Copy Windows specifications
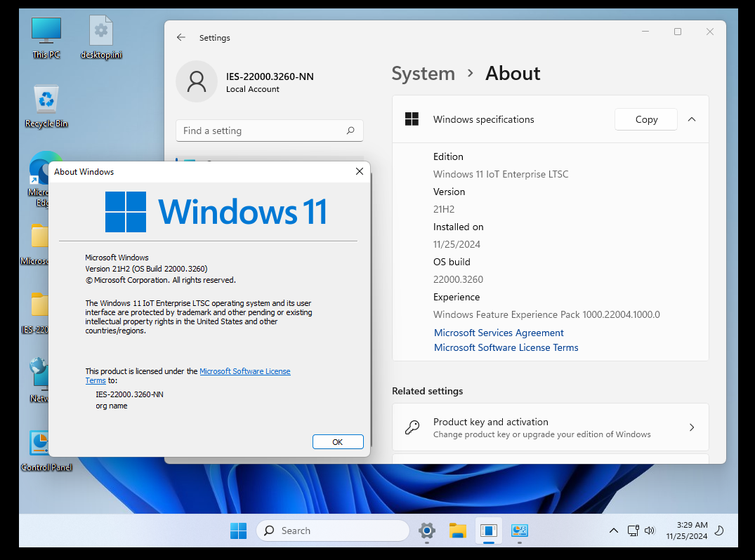This screenshot has width=755, height=560. pyautogui.click(x=645, y=119)
